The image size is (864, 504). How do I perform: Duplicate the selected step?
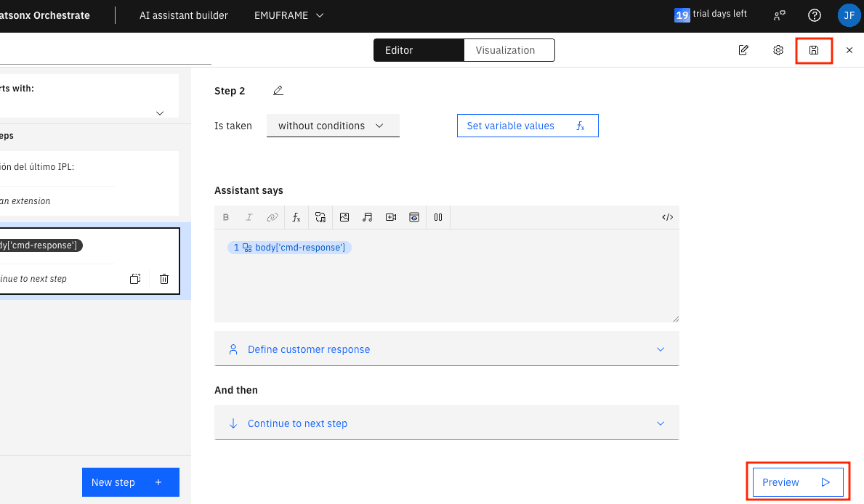(135, 279)
